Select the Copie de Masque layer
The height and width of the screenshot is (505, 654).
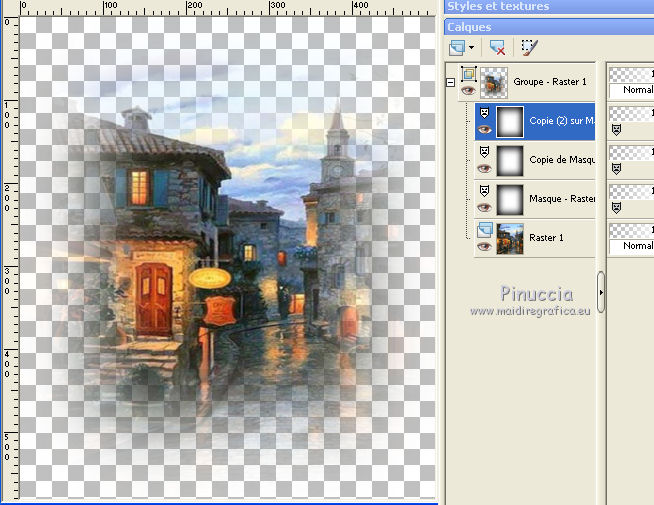(562, 160)
